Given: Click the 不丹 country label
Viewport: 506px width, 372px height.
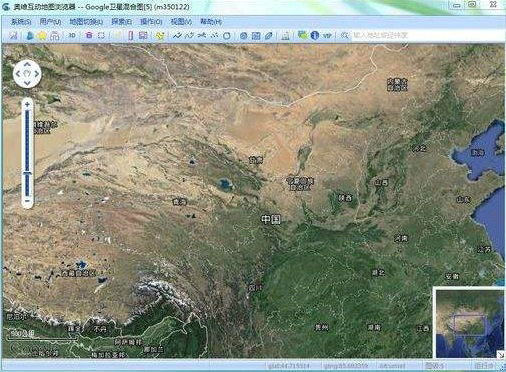Looking at the screenshot, I should tap(100, 329).
